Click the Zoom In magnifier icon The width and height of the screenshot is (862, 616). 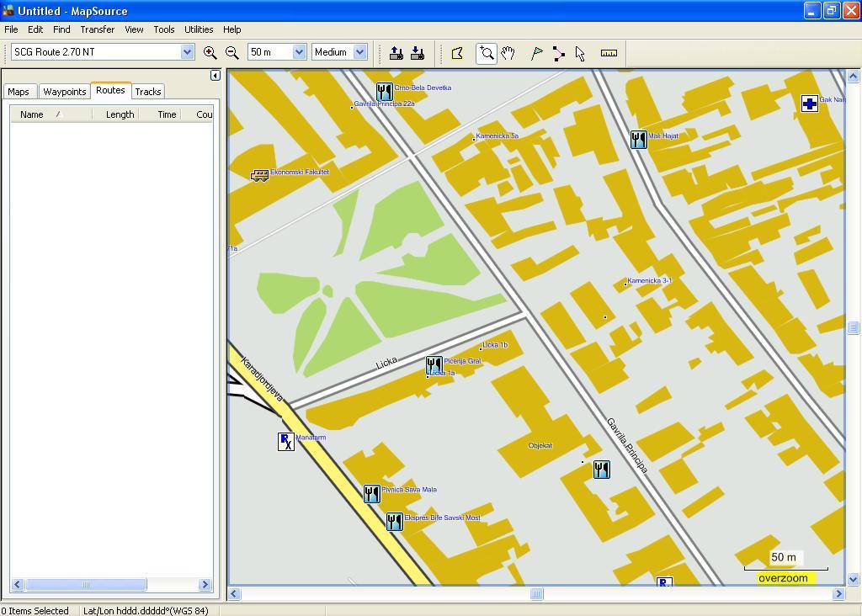[210, 52]
